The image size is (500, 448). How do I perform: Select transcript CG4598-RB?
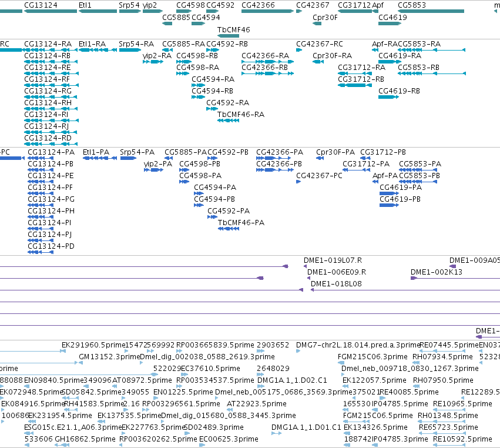click(x=197, y=56)
